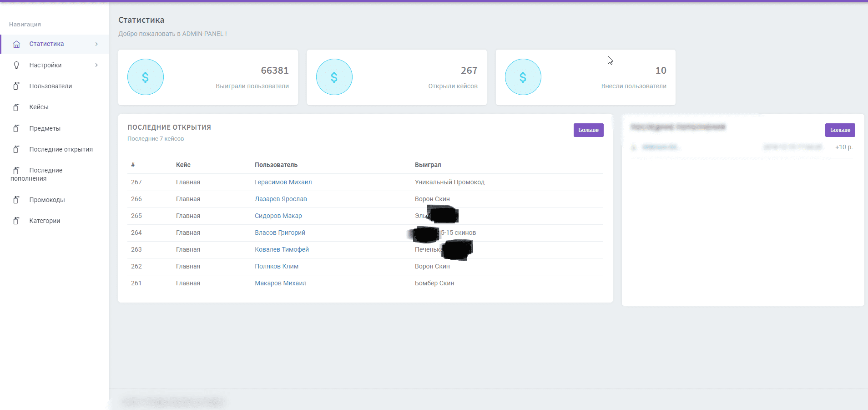Click the icon next to Кейсы

tap(16, 107)
